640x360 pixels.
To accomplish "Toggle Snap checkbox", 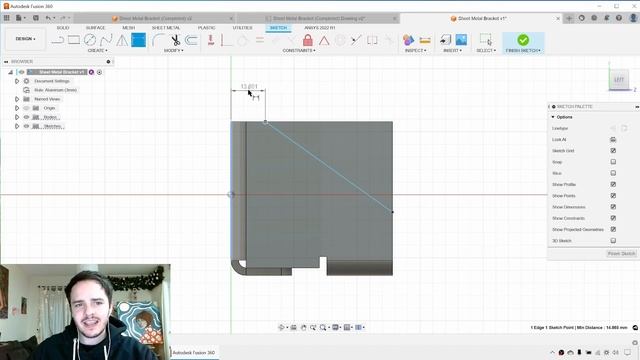I will coord(613,162).
